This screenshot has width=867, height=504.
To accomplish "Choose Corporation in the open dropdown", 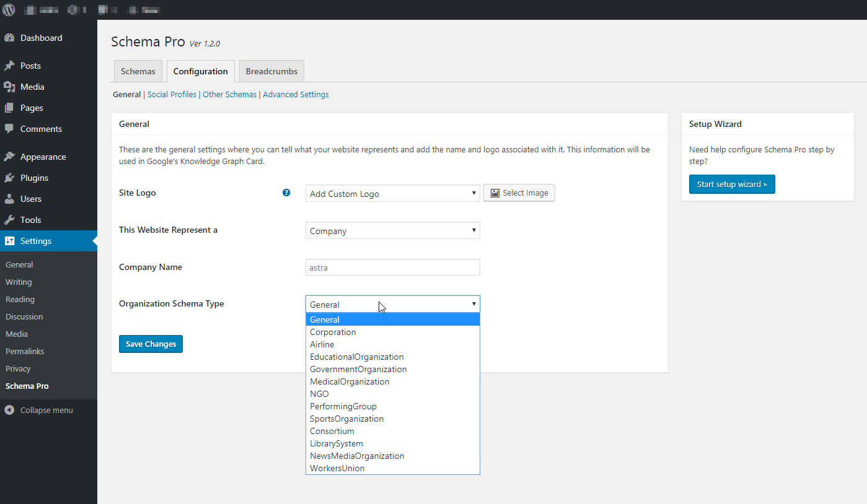I will tap(333, 332).
